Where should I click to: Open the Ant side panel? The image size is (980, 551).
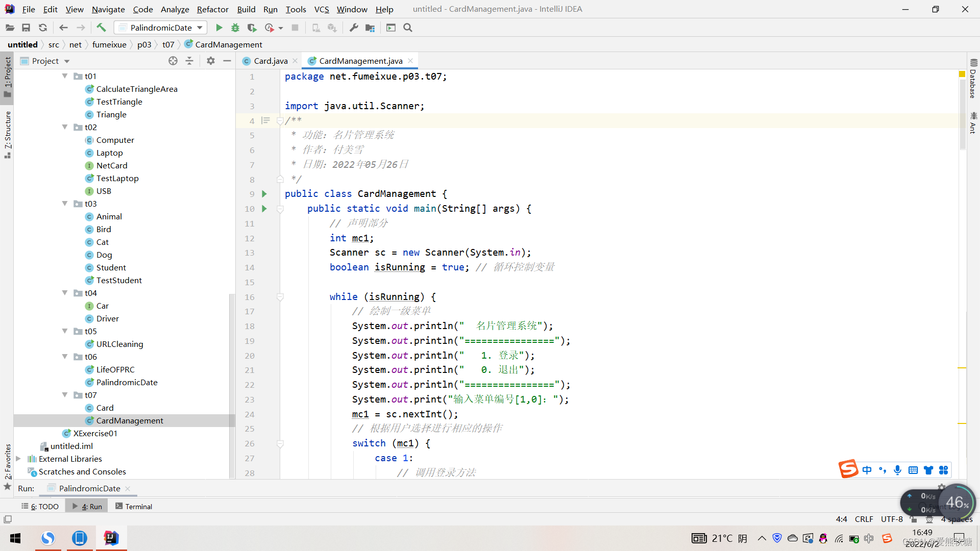[x=973, y=123]
